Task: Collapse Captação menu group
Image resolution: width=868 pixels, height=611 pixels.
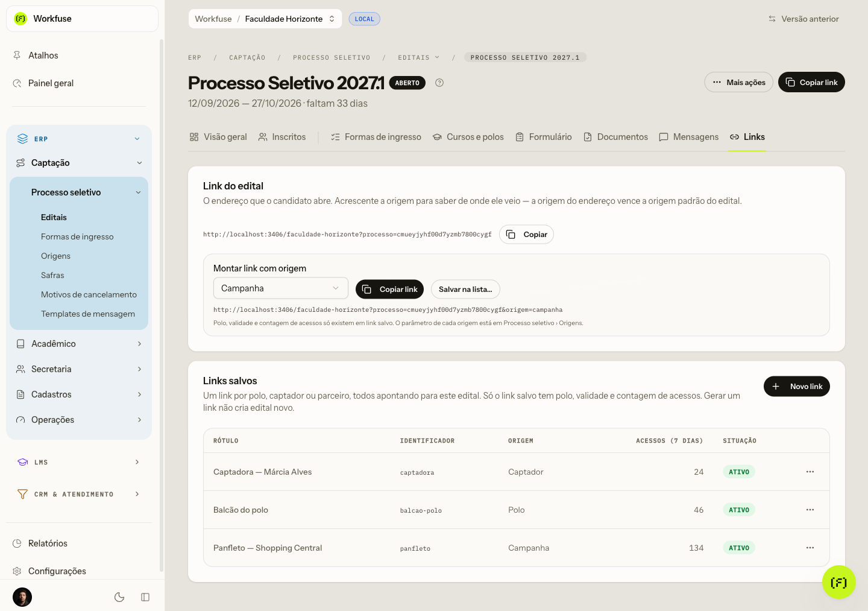Action: pyautogui.click(x=79, y=163)
